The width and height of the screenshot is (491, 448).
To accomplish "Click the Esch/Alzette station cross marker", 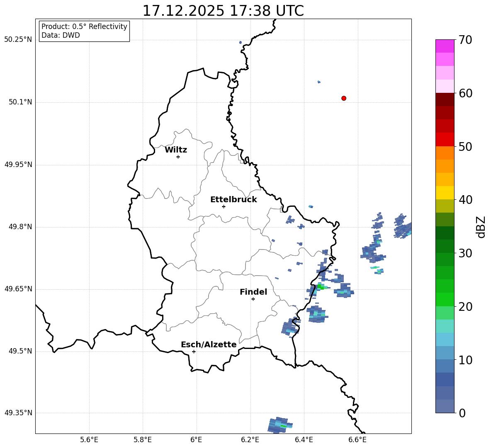I will point(194,351).
